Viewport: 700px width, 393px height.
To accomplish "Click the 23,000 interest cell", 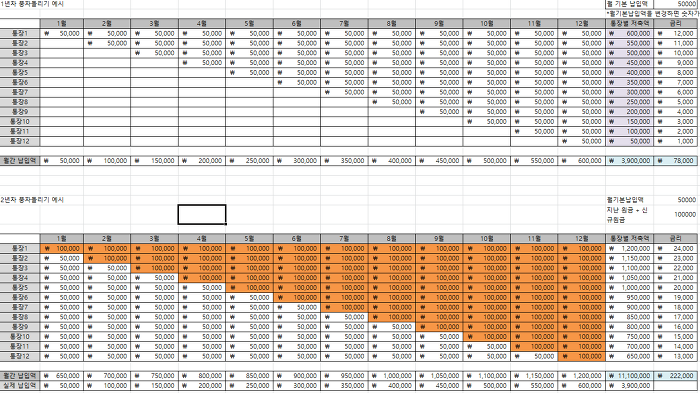I will [x=675, y=259].
